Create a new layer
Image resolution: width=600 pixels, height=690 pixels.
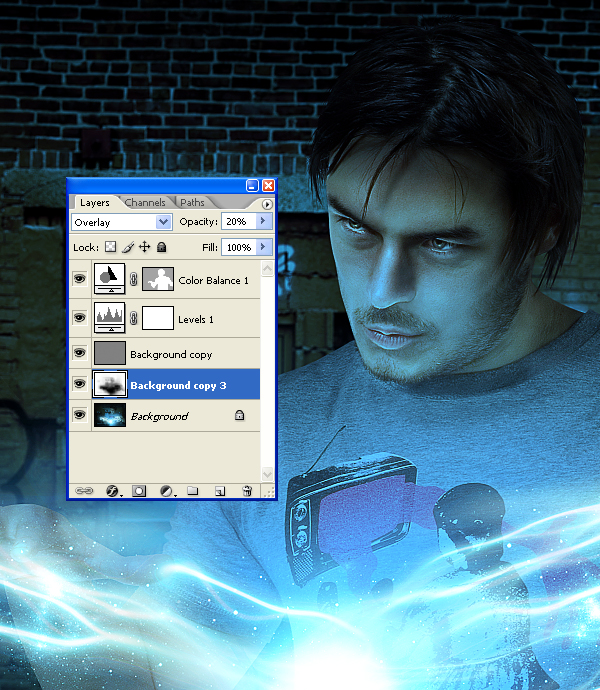point(220,491)
